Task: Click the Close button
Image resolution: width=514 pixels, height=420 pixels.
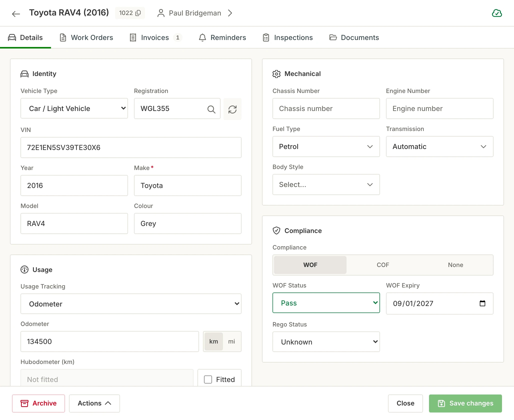Action: [405, 403]
